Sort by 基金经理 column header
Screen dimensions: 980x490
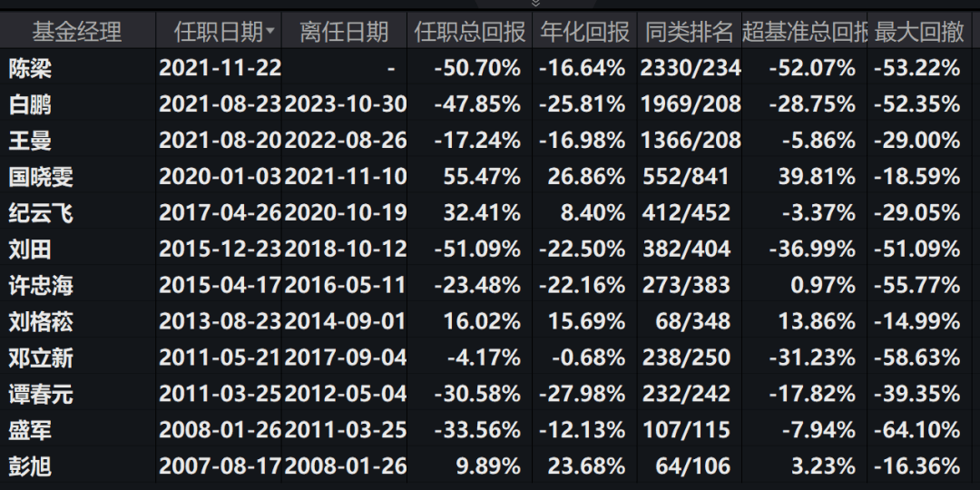[76, 33]
